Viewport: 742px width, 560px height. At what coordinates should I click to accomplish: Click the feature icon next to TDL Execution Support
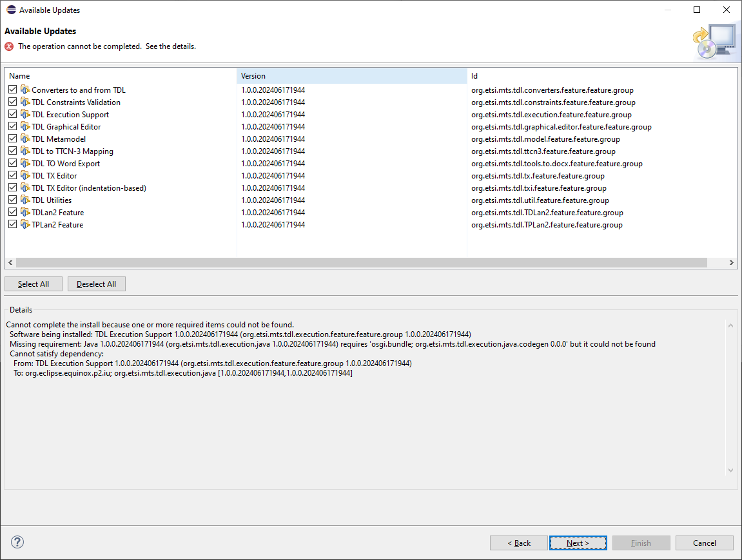(x=25, y=114)
